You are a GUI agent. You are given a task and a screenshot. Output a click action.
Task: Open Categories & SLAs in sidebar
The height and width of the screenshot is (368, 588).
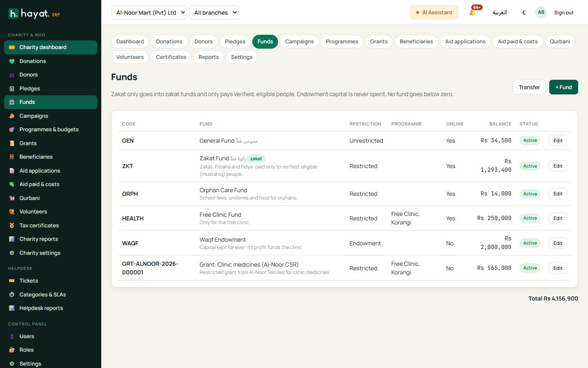coord(51,295)
